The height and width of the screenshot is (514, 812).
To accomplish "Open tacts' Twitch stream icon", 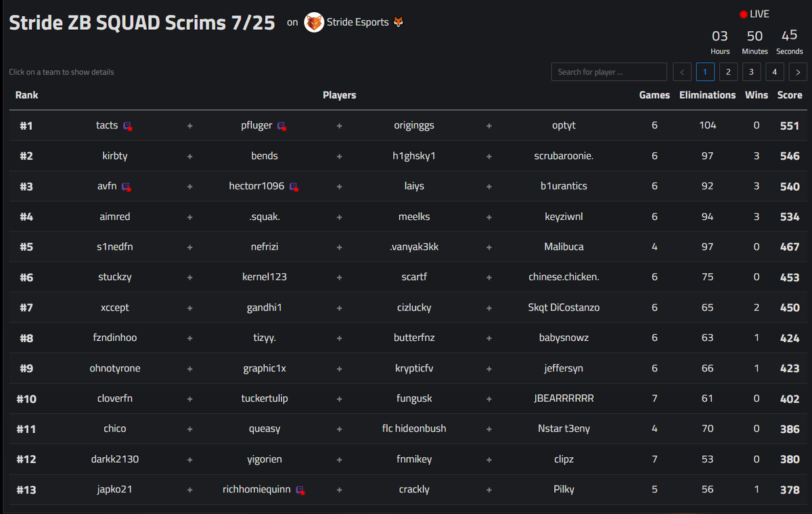I will [127, 126].
